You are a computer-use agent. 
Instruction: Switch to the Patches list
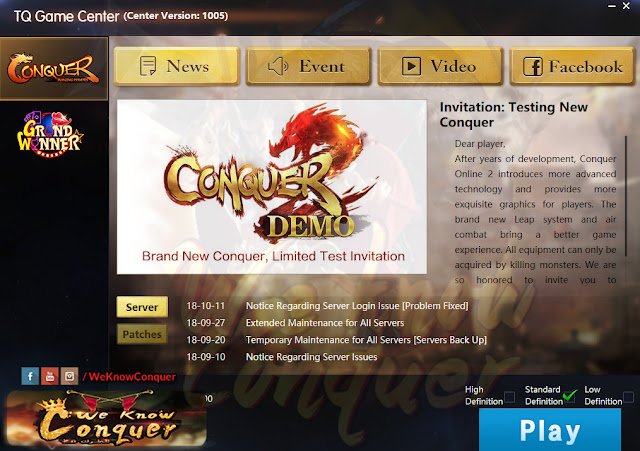(x=142, y=334)
